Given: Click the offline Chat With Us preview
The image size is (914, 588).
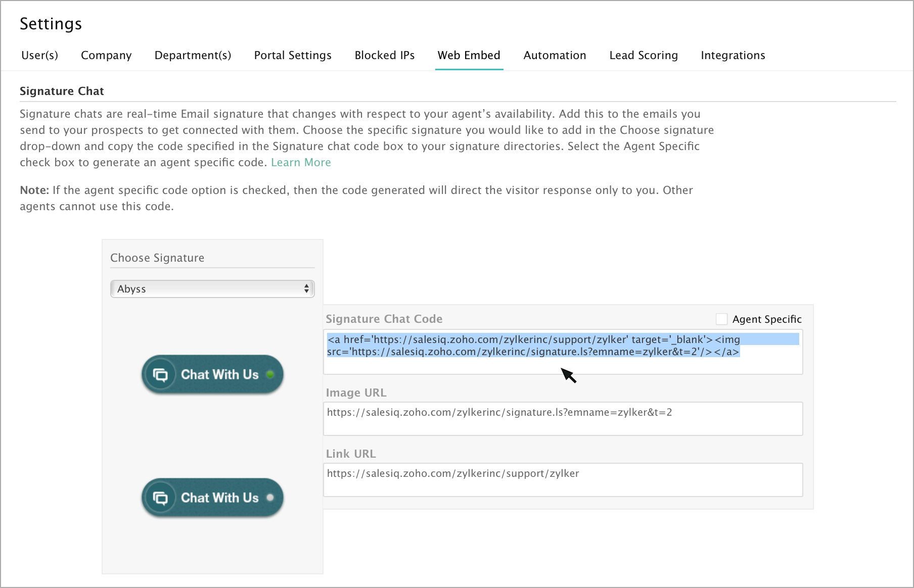Looking at the screenshot, I should (212, 498).
